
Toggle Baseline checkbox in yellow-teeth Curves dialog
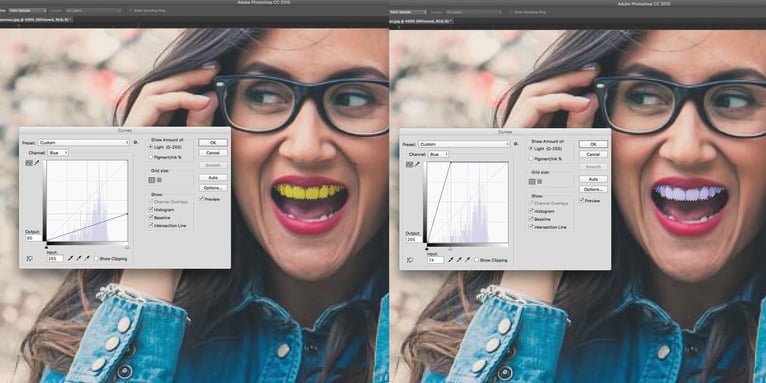150,217
